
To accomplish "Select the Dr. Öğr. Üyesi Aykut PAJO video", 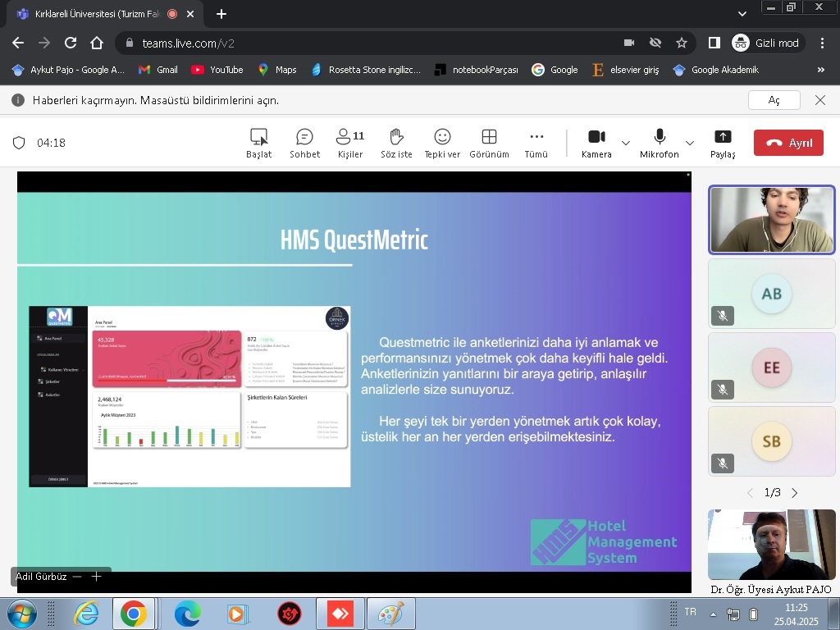I will [771, 545].
